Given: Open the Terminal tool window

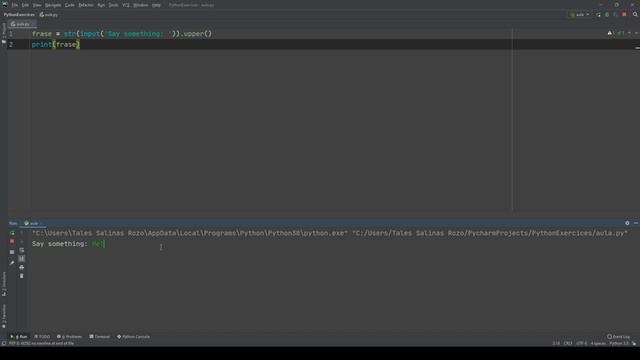Looking at the screenshot, I should [x=100, y=337].
